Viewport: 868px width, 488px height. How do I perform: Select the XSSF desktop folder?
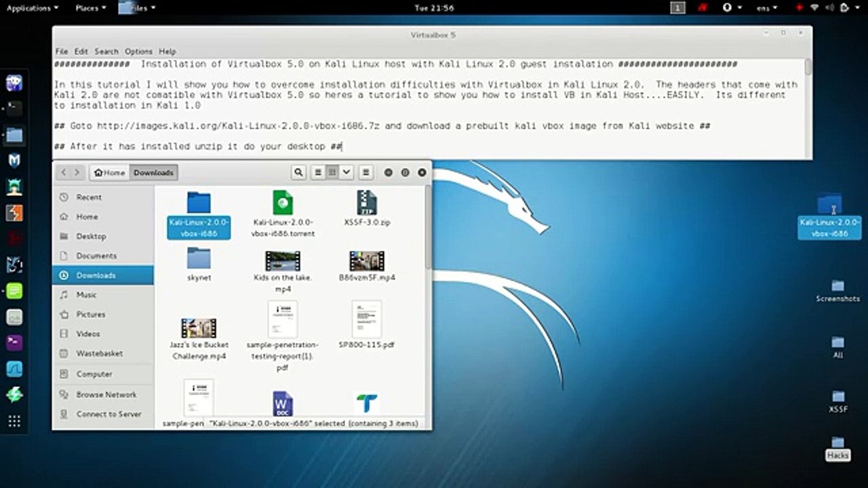tap(838, 403)
